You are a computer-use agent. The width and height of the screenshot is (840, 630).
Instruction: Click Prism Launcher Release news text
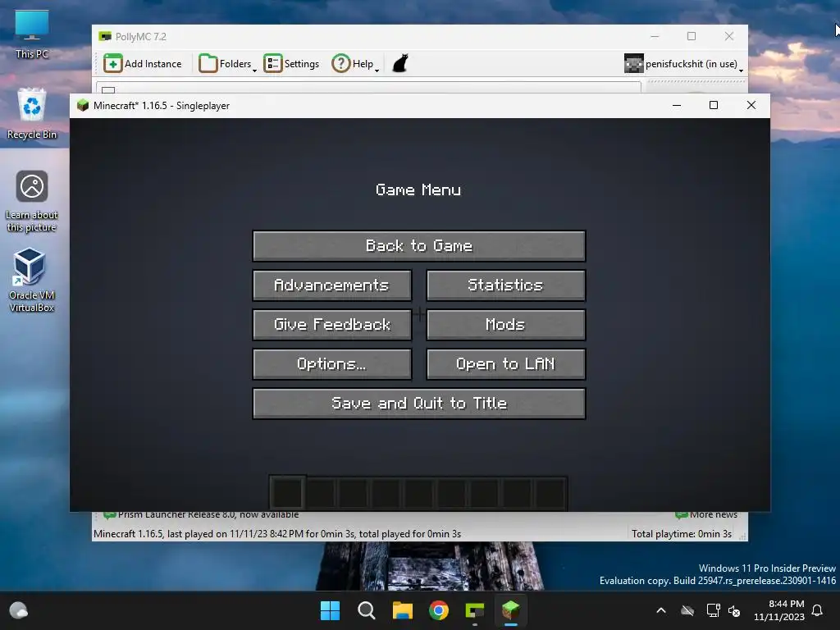click(x=208, y=515)
